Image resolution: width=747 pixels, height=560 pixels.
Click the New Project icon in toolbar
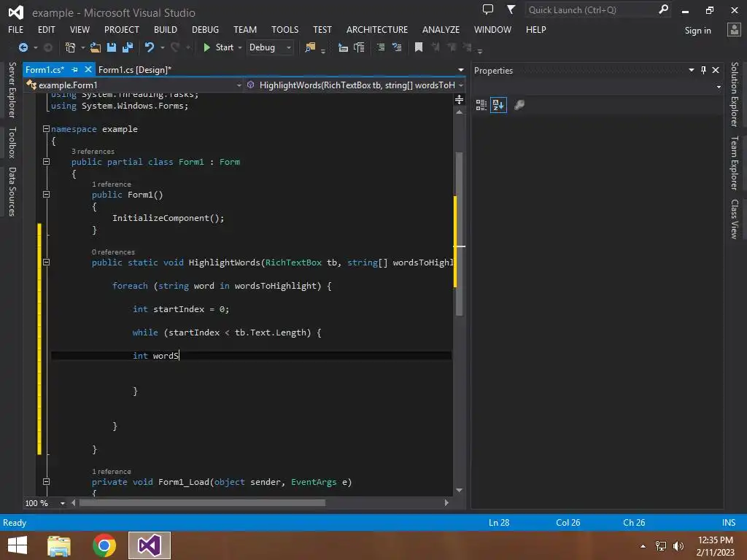[70, 47]
